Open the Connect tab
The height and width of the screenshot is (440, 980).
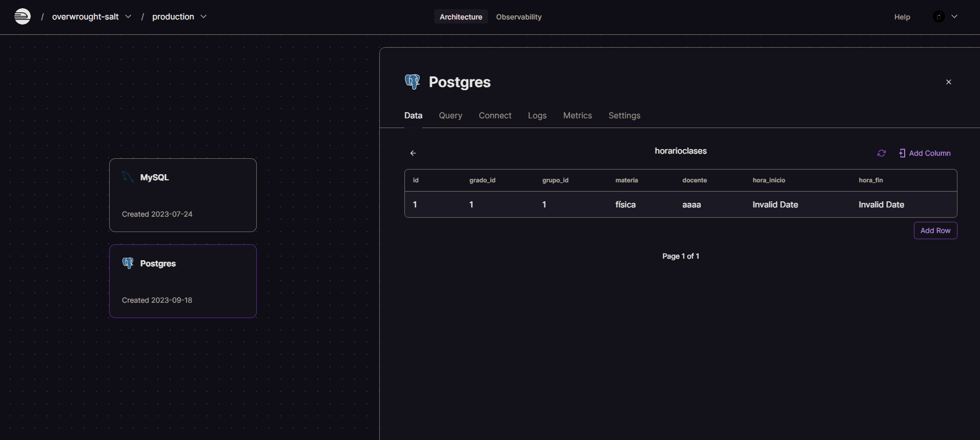[x=495, y=116]
